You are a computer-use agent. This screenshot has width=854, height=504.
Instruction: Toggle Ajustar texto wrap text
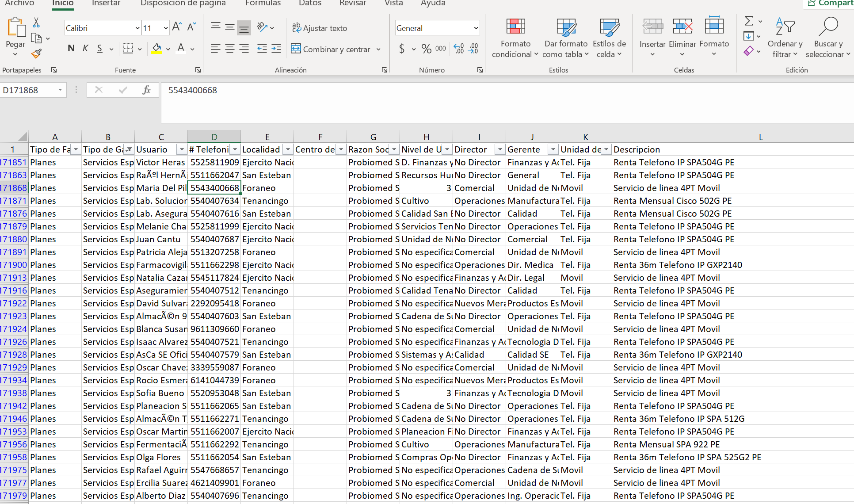point(320,28)
